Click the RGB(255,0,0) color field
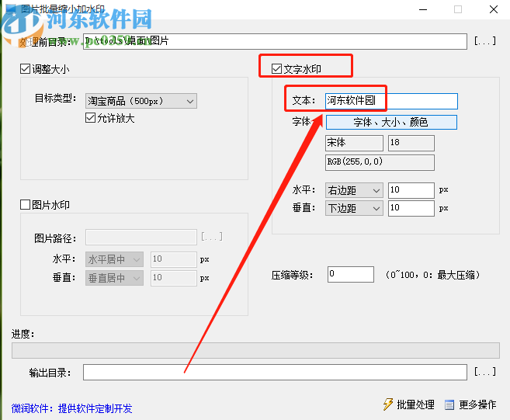 click(x=380, y=162)
